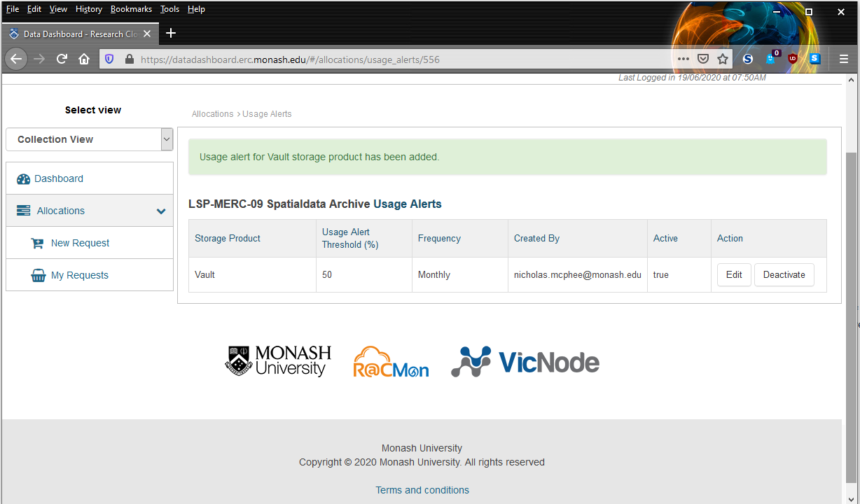Click the browser back arrow button
The width and height of the screenshot is (860, 504).
pos(16,59)
